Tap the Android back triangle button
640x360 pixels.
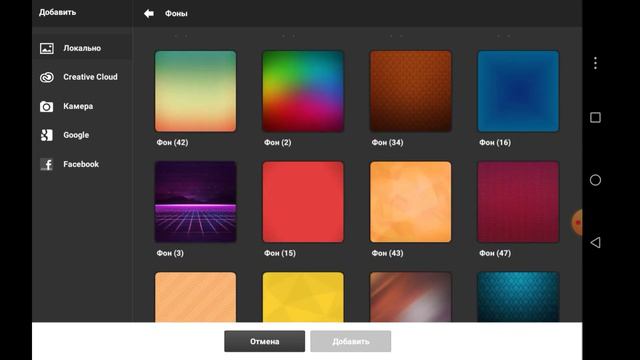pyautogui.click(x=596, y=242)
